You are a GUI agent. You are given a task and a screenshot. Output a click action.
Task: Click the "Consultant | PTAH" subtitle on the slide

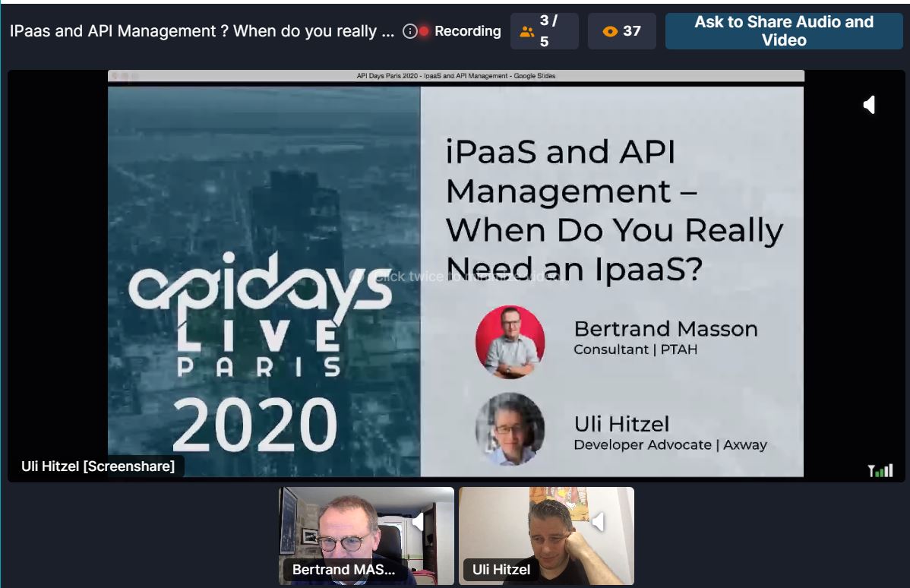636,349
